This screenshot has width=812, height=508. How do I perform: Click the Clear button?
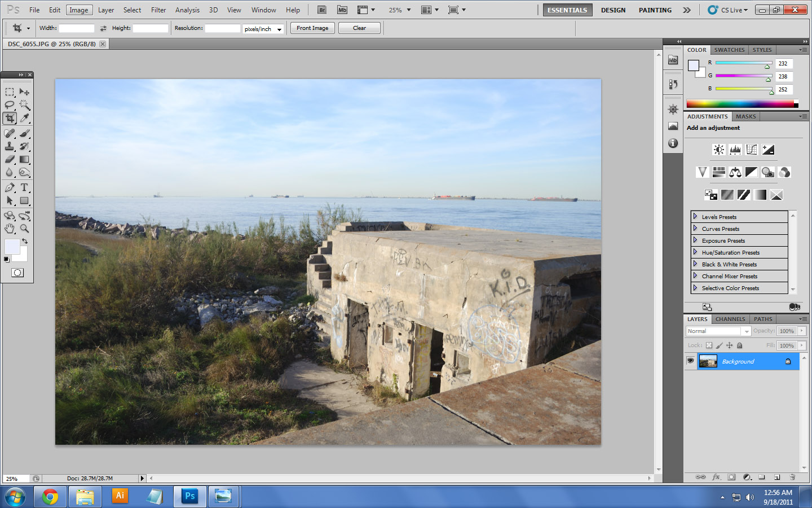(359, 28)
